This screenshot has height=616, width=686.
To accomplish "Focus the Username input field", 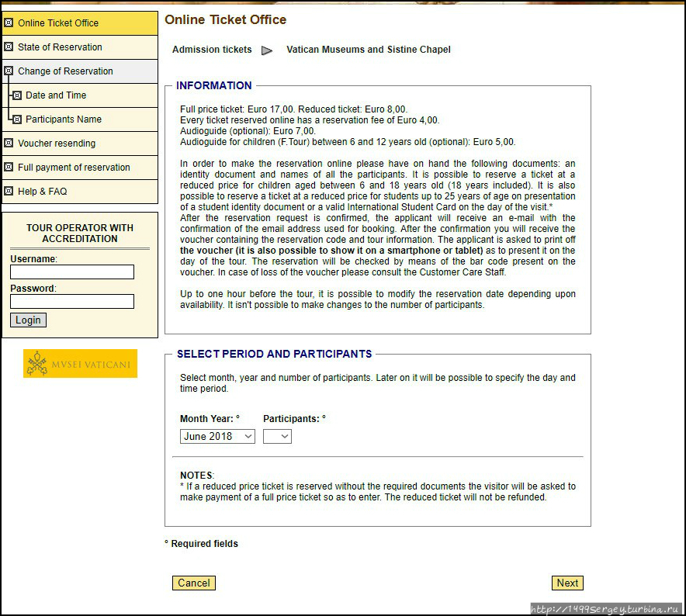I will (x=72, y=272).
